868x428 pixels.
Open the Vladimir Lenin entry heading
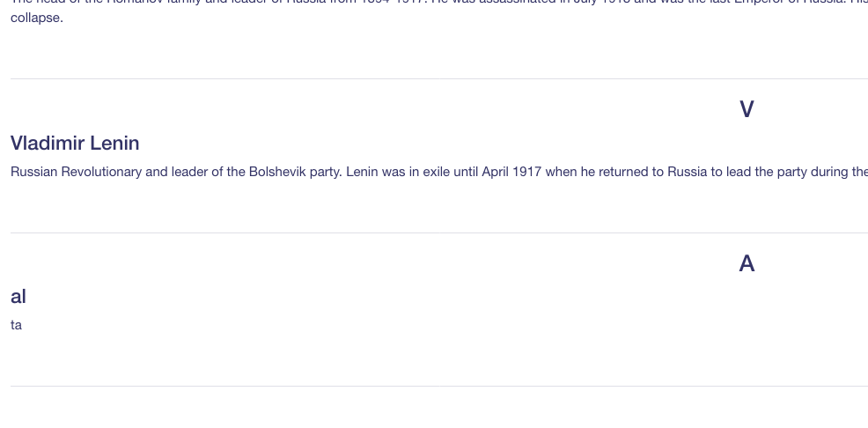(x=75, y=144)
